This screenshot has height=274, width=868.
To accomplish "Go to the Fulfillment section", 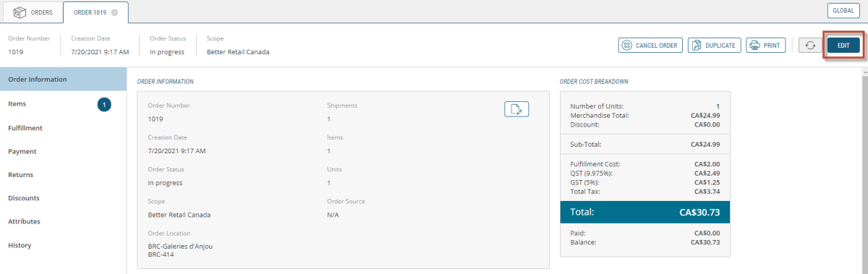I will tap(63, 128).
